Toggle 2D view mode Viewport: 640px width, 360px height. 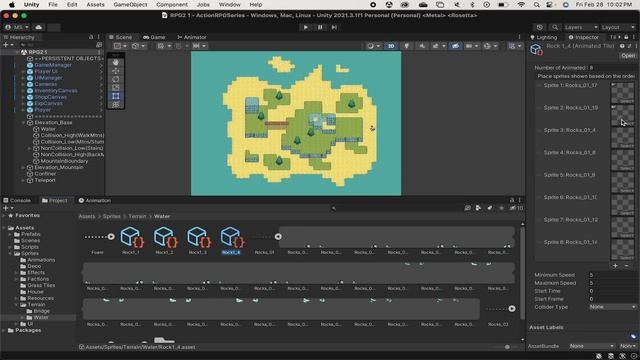tap(391, 46)
